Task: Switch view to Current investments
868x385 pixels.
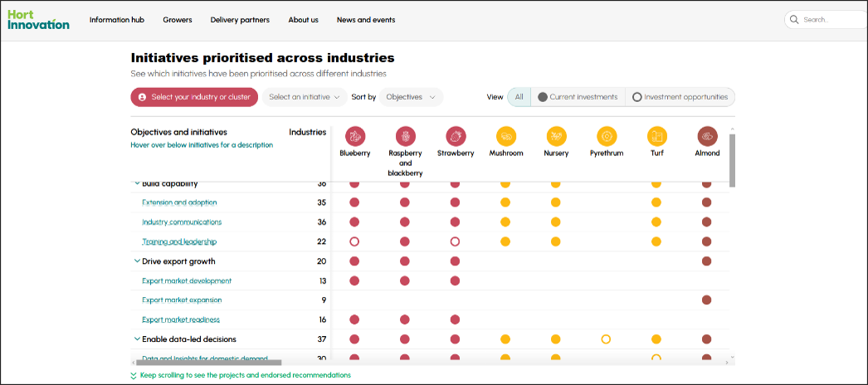Action: click(578, 97)
